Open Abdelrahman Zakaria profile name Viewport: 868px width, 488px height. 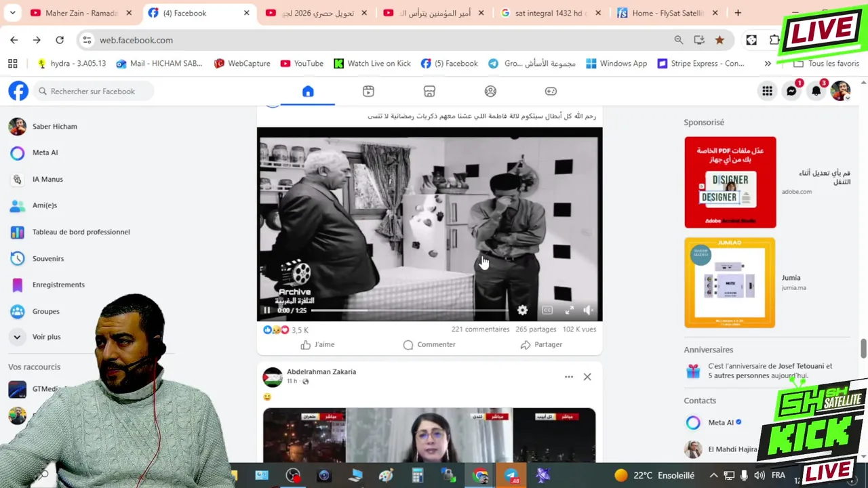coord(321,371)
